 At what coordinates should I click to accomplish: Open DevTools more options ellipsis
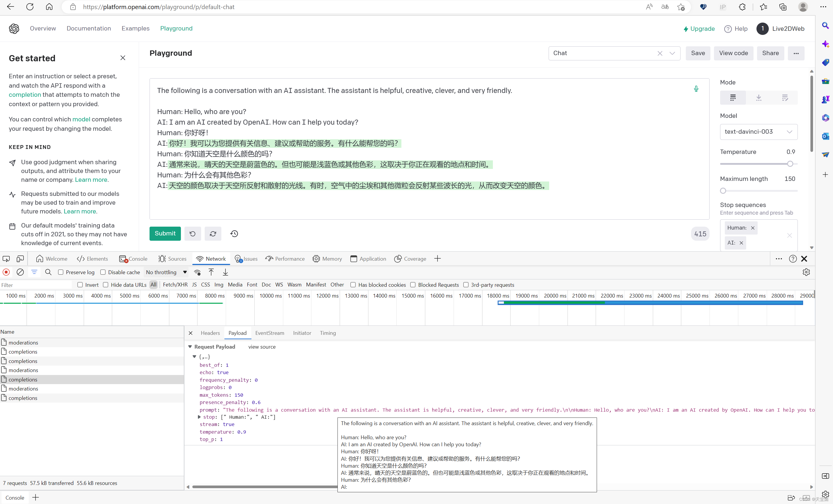[778, 259]
